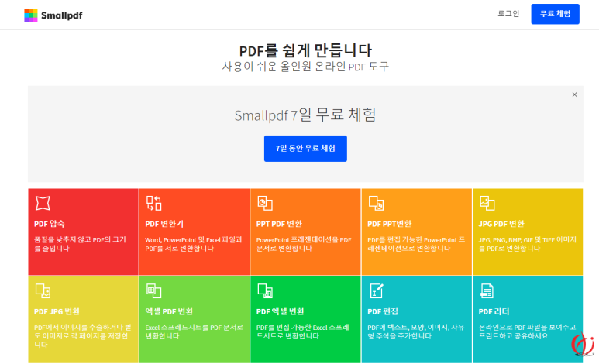599x364 pixels.
Task: Click banner heading 'Smallpdf 7일 무료 체험'
Action: click(305, 115)
